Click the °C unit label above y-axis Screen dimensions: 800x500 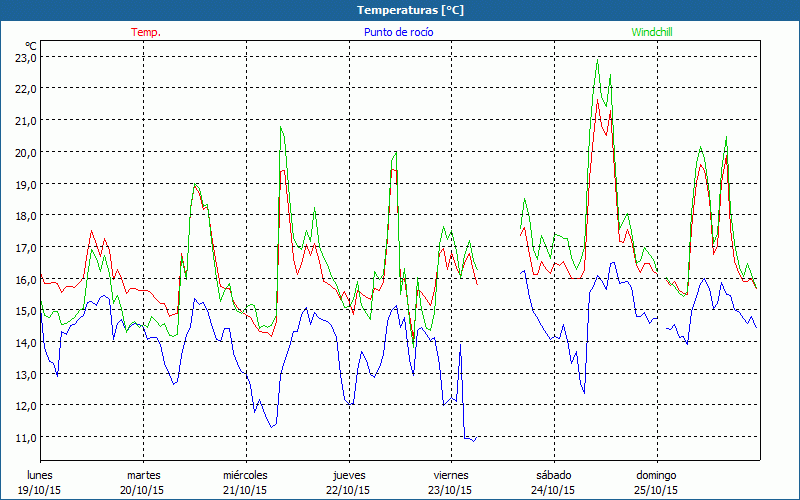pos(31,46)
